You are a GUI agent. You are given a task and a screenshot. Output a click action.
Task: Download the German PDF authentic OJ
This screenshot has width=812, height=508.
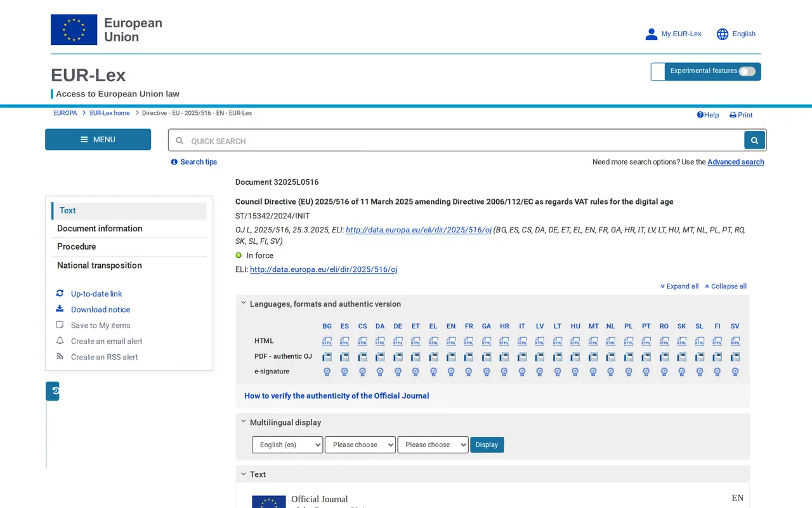(x=398, y=357)
